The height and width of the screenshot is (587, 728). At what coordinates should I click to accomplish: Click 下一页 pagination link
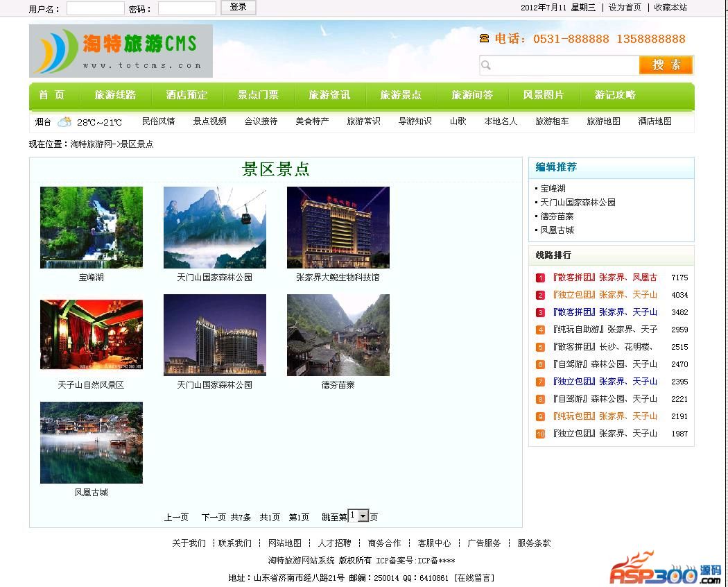(214, 517)
